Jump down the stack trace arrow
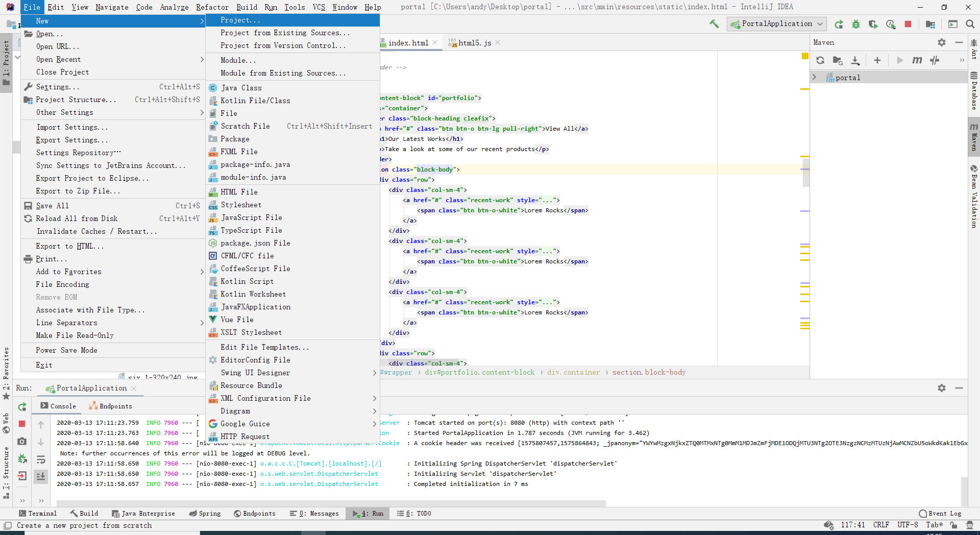The width and height of the screenshot is (980, 535). (x=41, y=442)
